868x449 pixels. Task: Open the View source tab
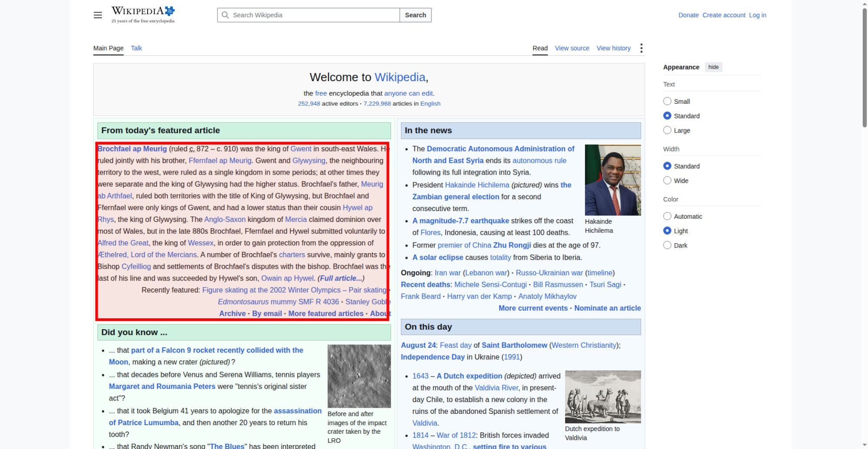pyautogui.click(x=572, y=48)
